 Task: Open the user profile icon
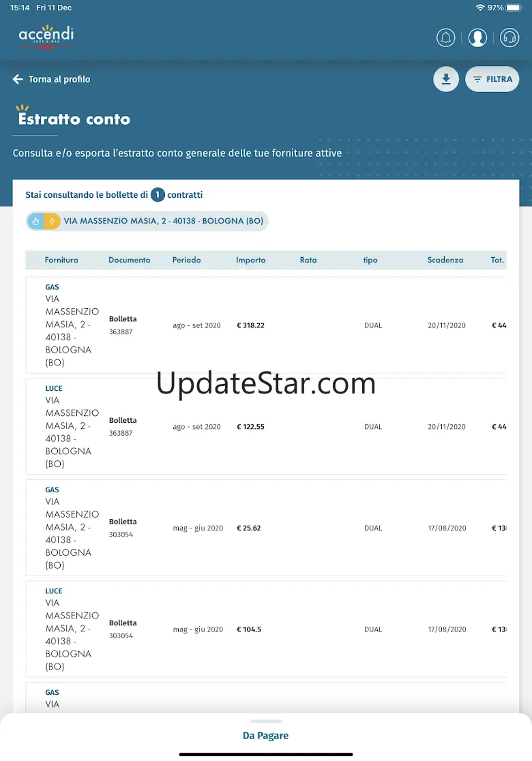point(477,38)
